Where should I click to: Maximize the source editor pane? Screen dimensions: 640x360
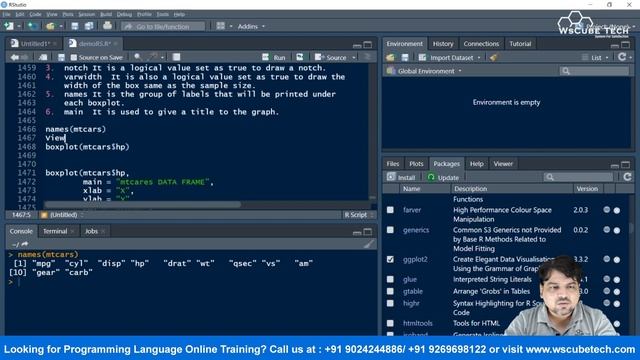(368, 44)
